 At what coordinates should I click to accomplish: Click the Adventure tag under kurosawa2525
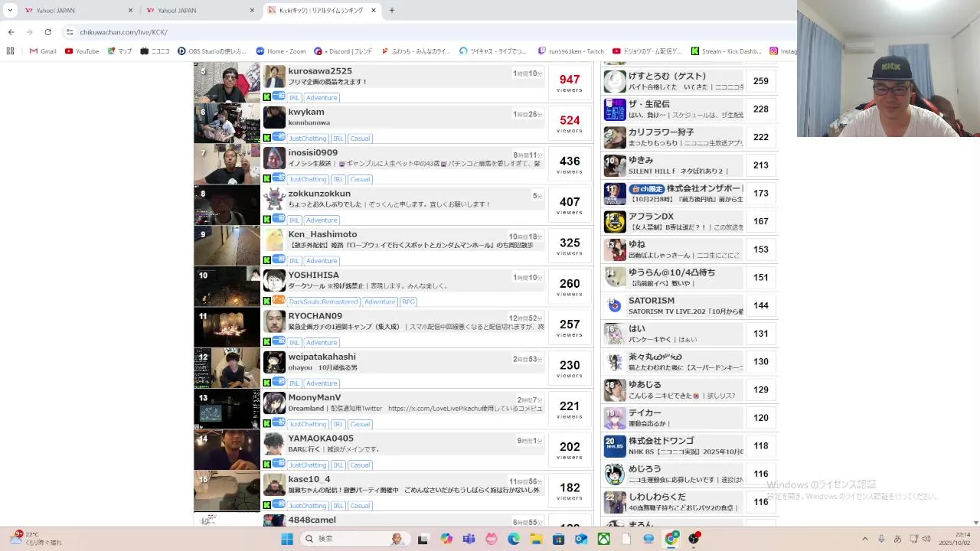coord(322,98)
